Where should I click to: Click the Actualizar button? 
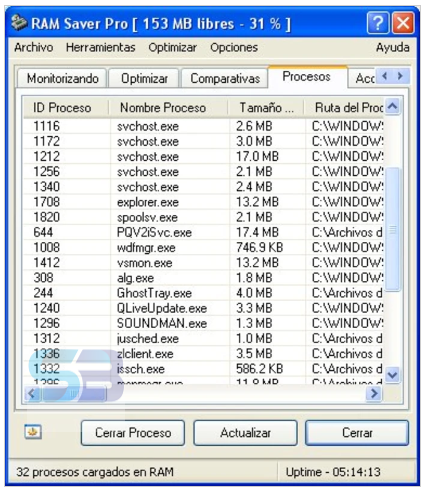tap(245, 433)
